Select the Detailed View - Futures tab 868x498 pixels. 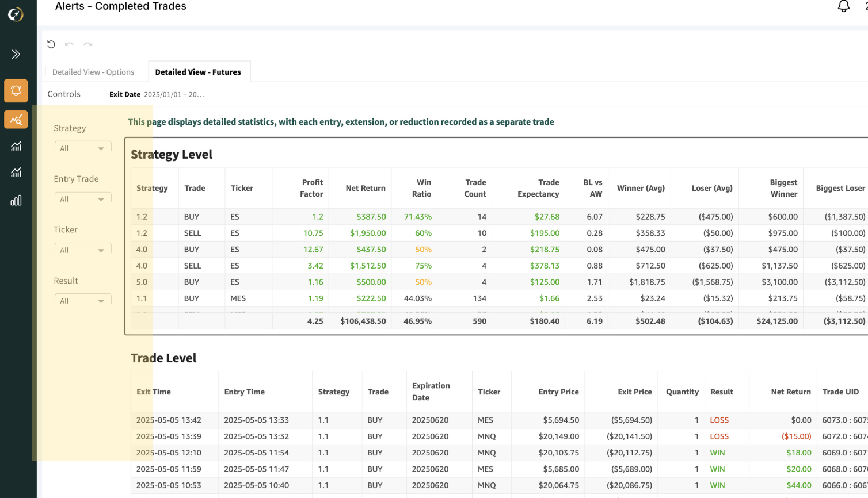pyautogui.click(x=198, y=72)
